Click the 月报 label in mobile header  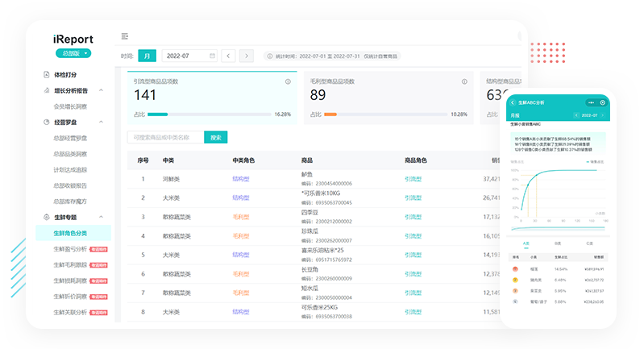pyautogui.click(x=514, y=115)
